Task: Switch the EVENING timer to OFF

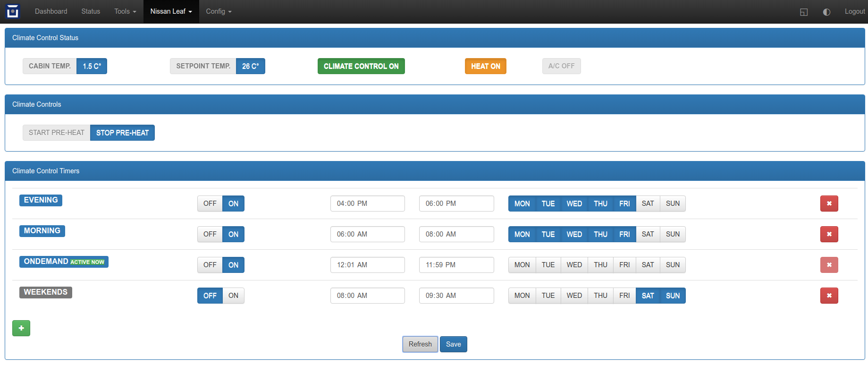Action: (210, 204)
